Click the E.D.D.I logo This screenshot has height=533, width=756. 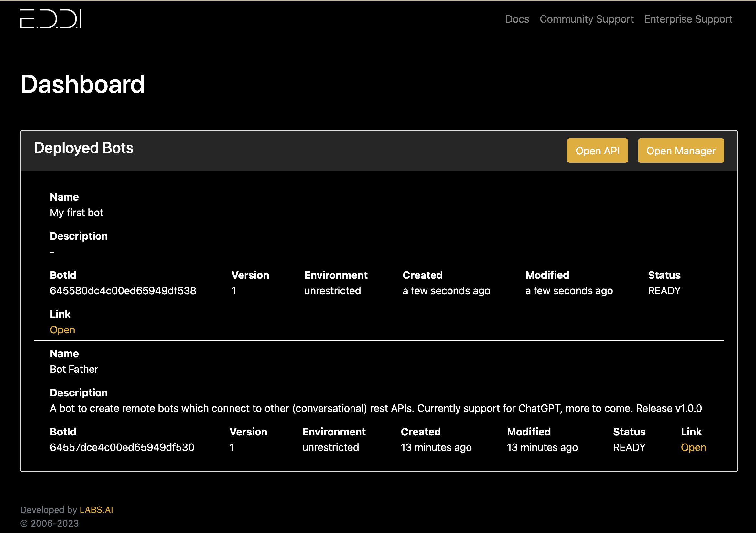51,19
